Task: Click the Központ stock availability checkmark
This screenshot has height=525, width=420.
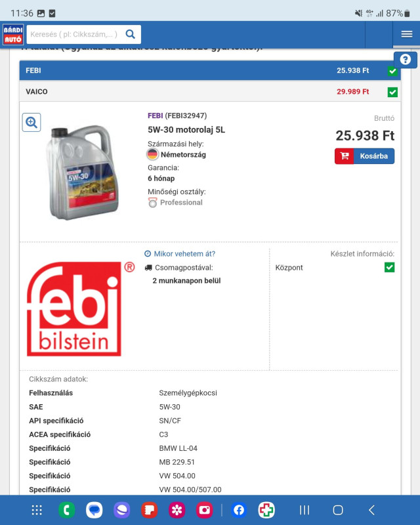Action: 390,268
